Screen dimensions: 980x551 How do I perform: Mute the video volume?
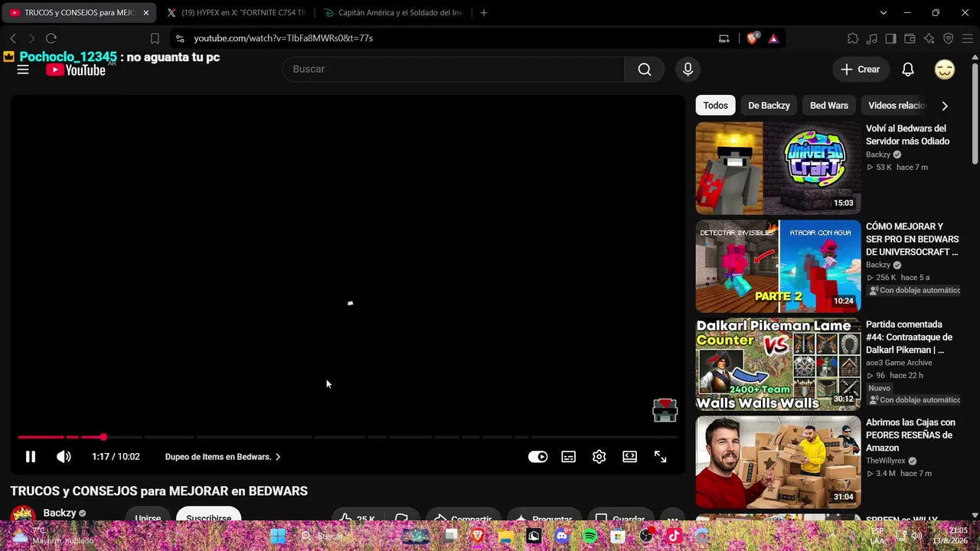click(x=64, y=457)
